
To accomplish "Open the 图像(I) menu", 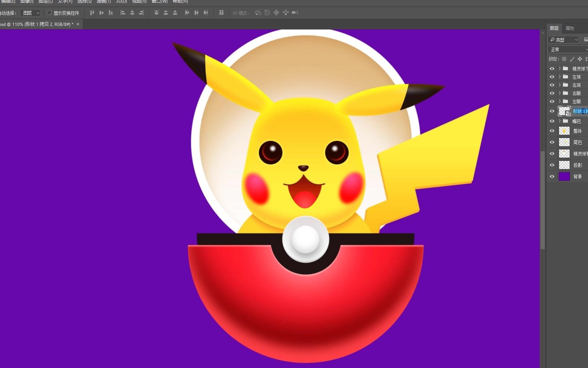I will tap(27, 2).
